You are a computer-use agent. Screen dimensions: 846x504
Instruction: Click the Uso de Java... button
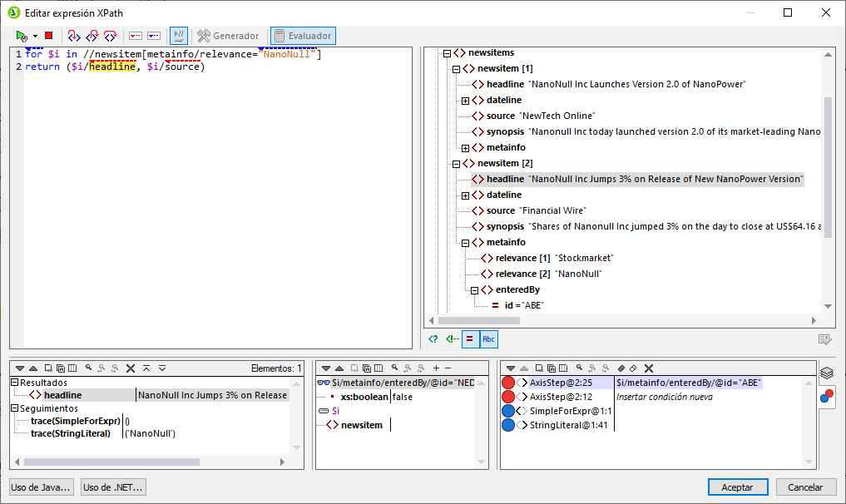42,487
